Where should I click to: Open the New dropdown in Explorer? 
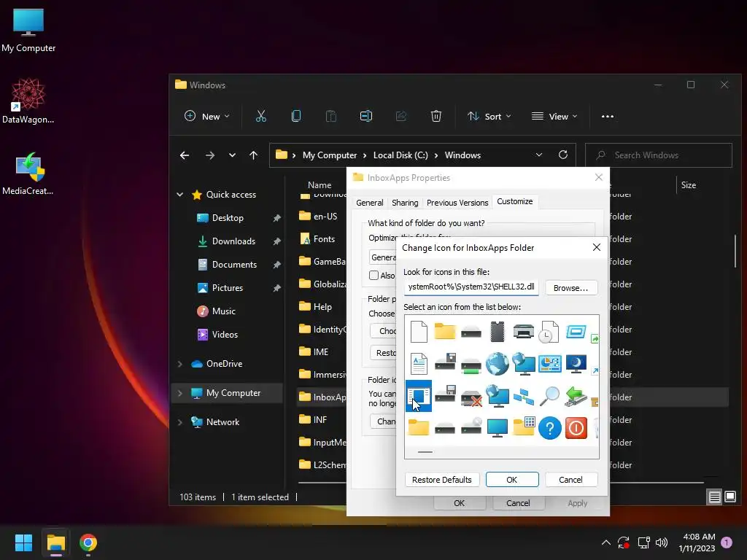tap(206, 116)
